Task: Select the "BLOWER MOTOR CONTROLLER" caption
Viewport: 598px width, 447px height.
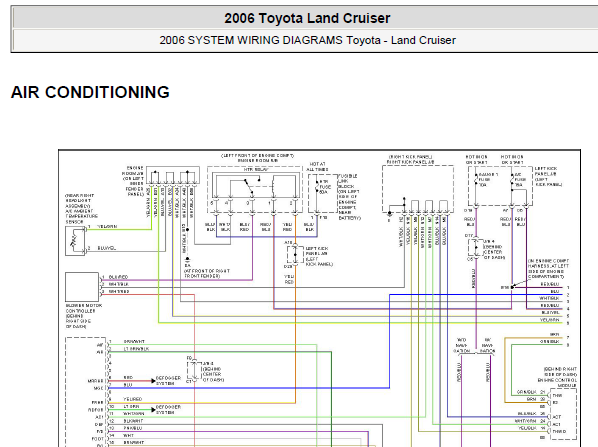Action: tap(84, 316)
